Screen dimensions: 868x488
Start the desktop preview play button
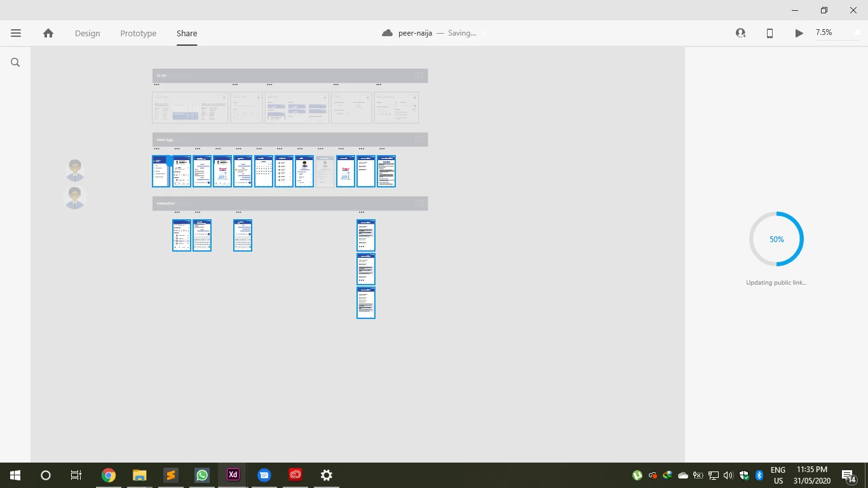pos(799,33)
